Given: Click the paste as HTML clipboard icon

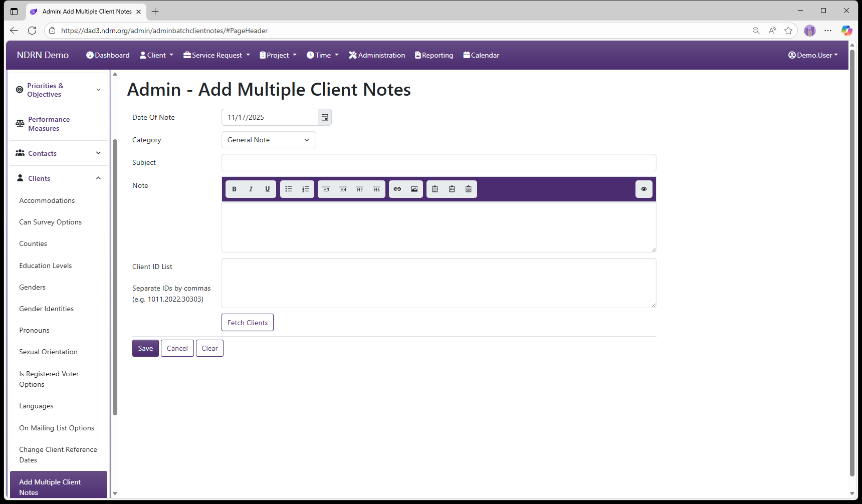Looking at the screenshot, I should 469,189.
